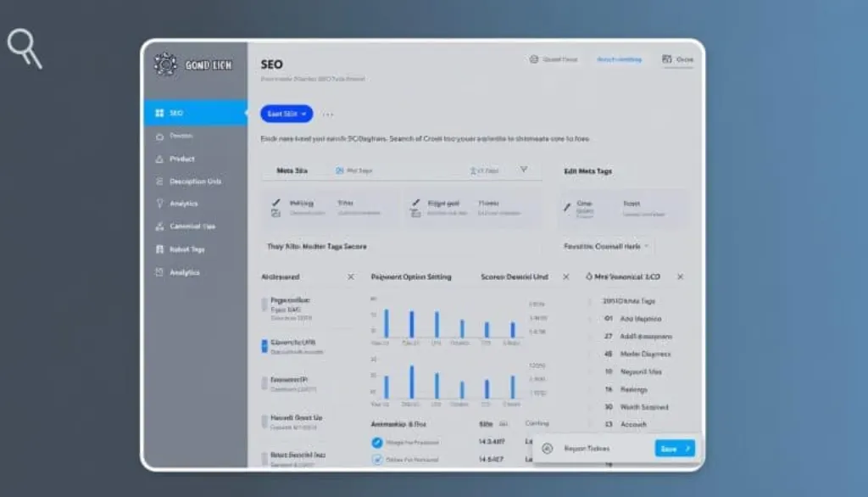The height and width of the screenshot is (497, 868).
Task: Switch to the underlined Orcie tab in the header
Action: coord(677,59)
